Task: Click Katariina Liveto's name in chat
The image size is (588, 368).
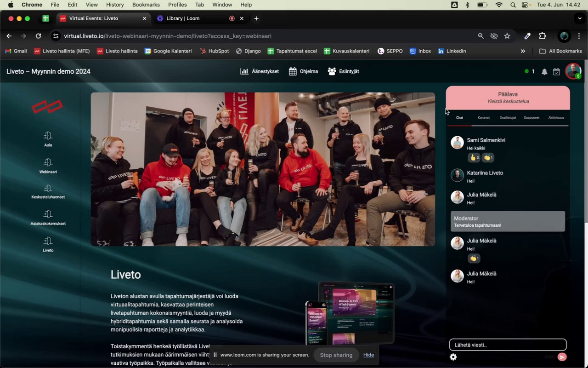Action: (485, 173)
